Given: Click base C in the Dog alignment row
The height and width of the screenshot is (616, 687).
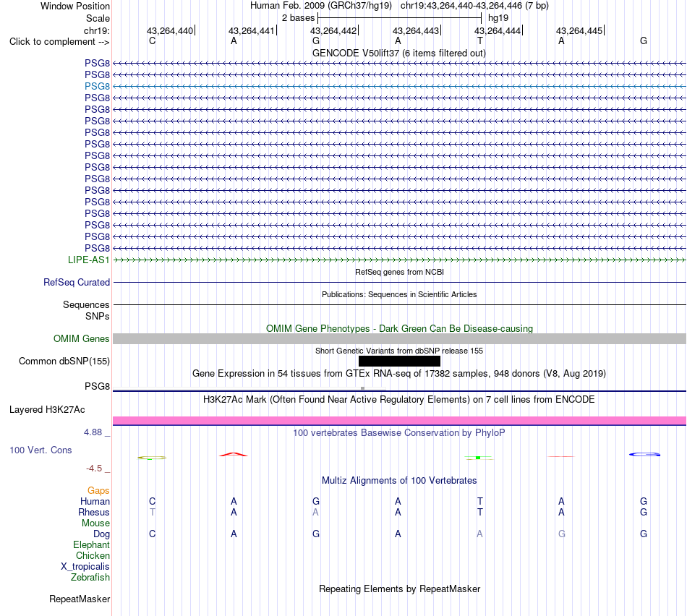Looking at the screenshot, I should (152, 534).
